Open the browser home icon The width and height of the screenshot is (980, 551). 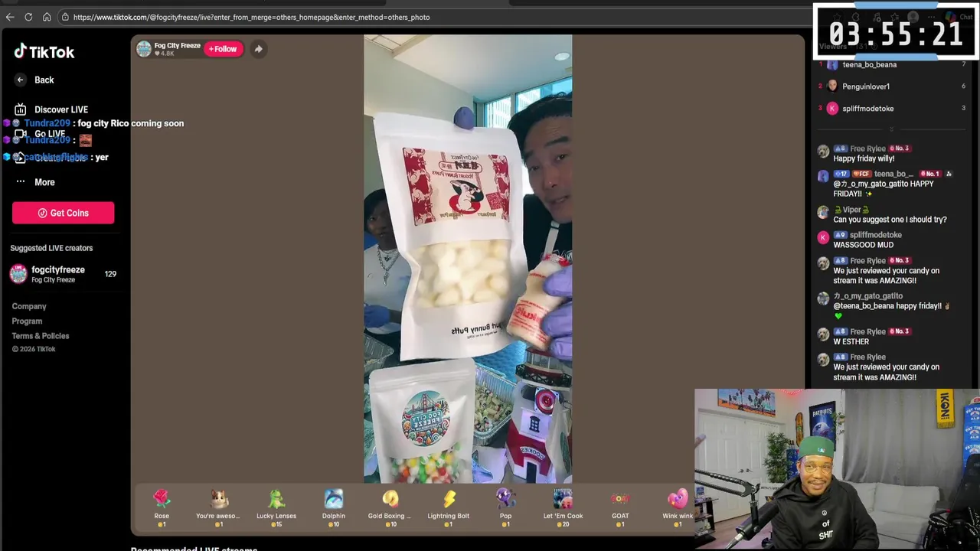click(47, 17)
